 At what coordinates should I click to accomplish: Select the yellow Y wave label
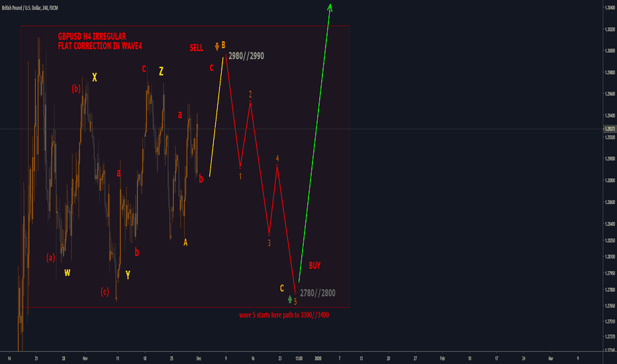pyautogui.click(x=128, y=274)
